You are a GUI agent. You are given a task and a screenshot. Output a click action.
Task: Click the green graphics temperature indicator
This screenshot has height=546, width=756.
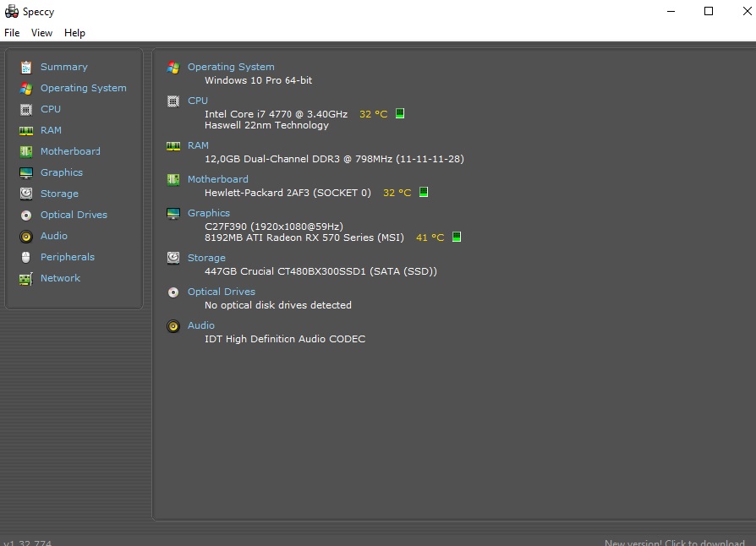[x=456, y=237]
